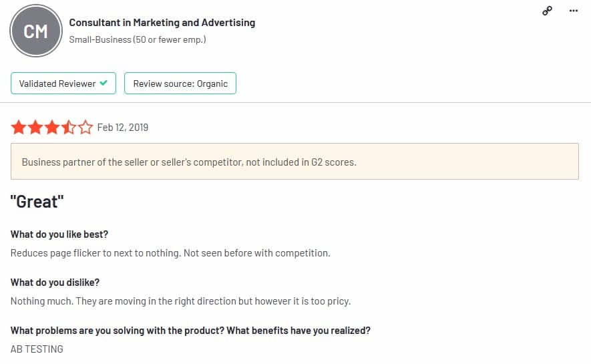Click the "What problems are you solving" heading

pos(190,331)
